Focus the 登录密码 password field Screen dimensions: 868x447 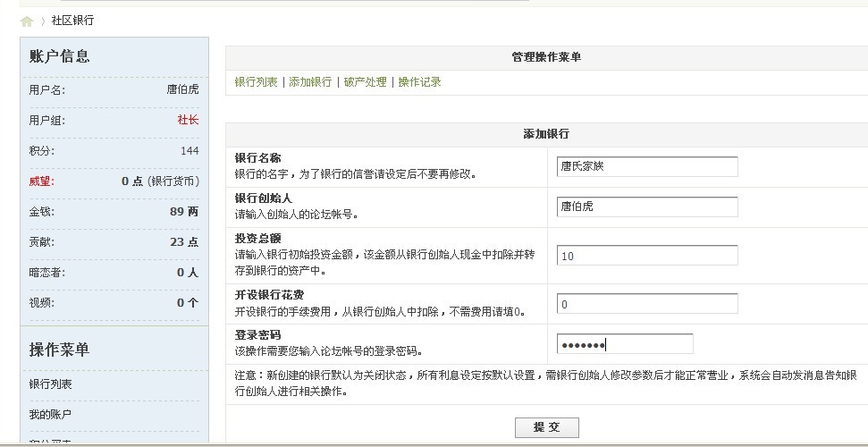(625, 344)
